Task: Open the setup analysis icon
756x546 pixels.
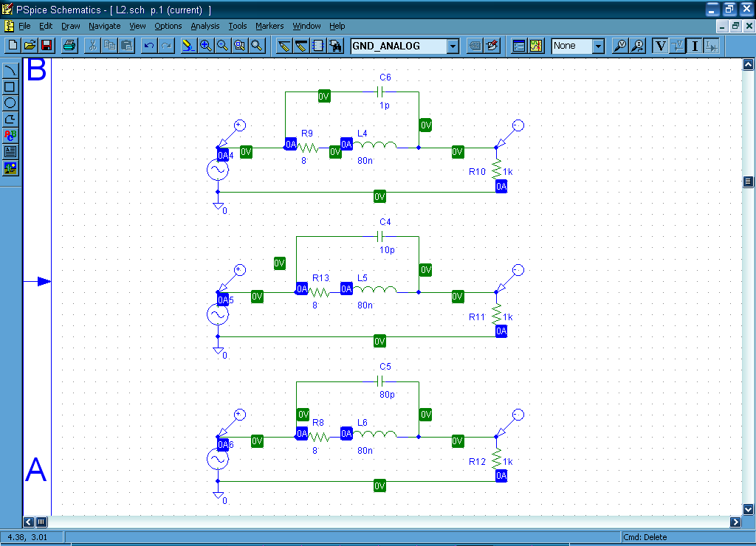Action: click(519, 46)
